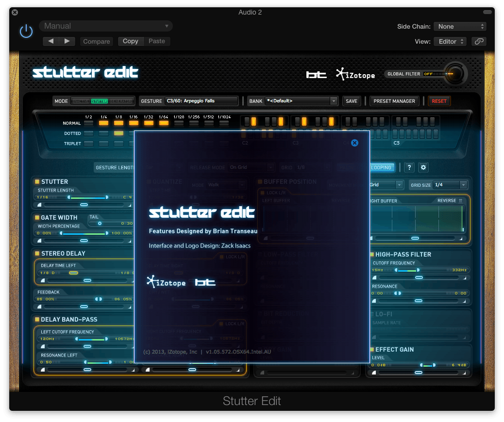Adjust the Feedback range slider
Viewport: 504px width, 422px height.
tap(99, 299)
